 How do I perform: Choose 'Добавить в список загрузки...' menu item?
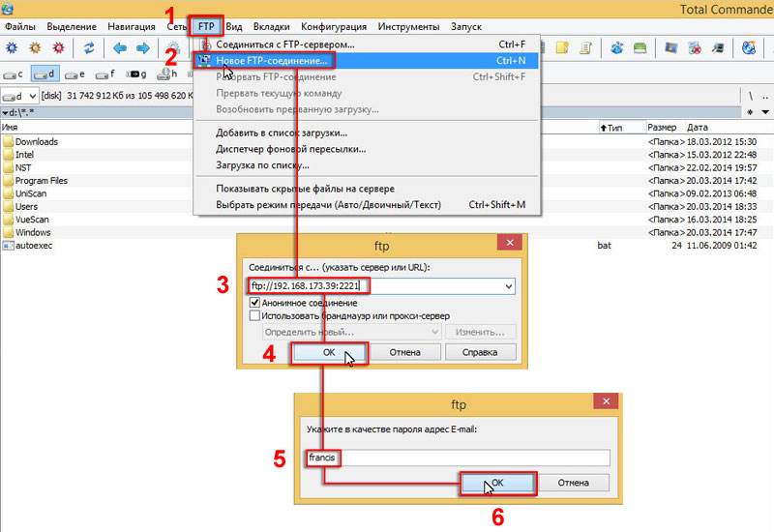pyautogui.click(x=367, y=133)
